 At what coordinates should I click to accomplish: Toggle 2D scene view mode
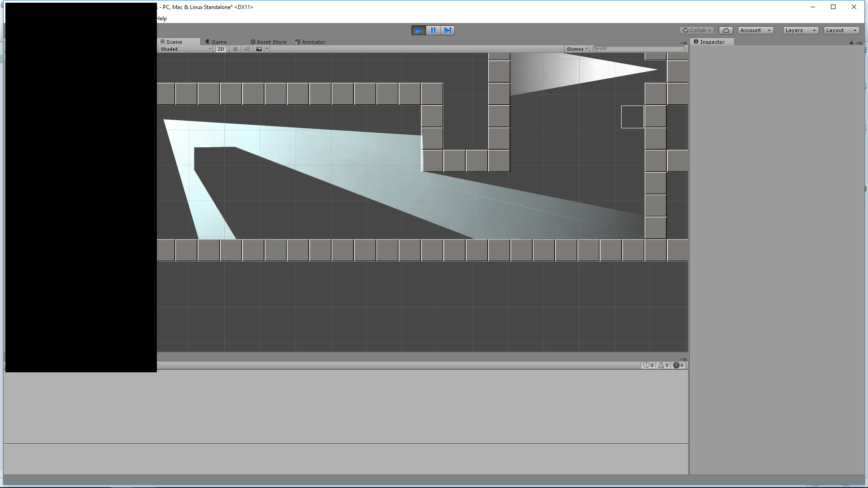point(221,49)
